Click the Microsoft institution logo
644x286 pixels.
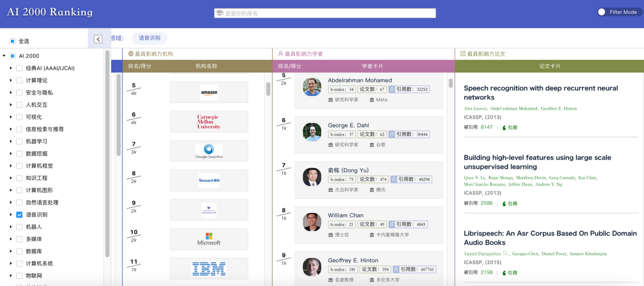coord(209,239)
